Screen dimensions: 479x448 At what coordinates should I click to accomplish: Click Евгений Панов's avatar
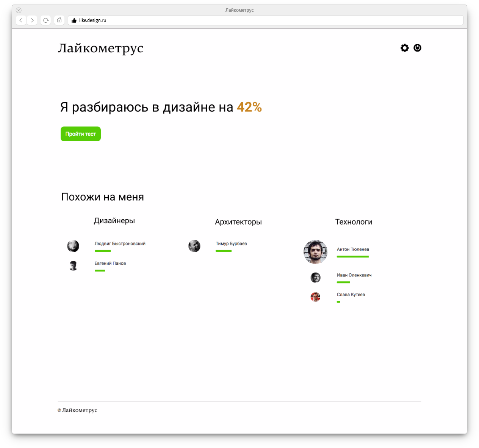(x=73, y=266)
